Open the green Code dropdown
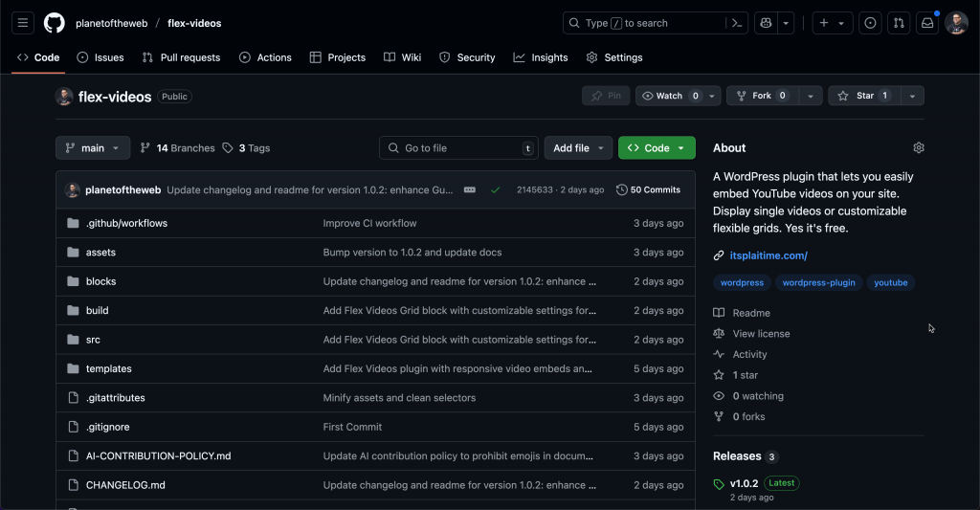The image size is (980, 510). [657, 148]
